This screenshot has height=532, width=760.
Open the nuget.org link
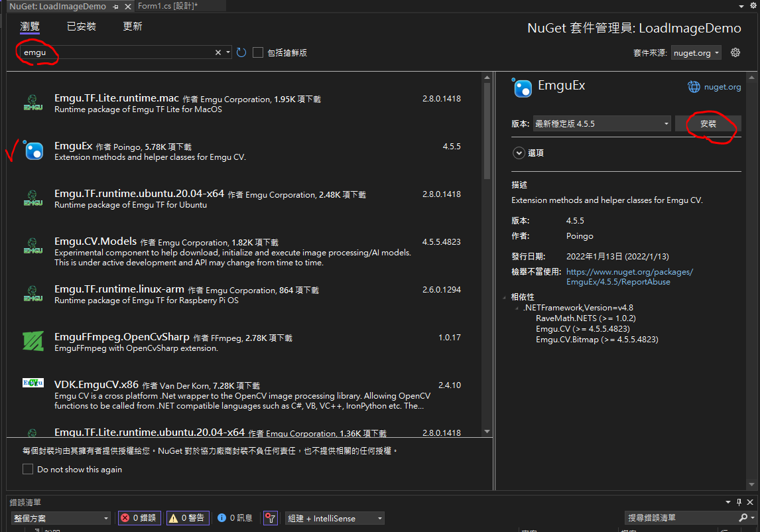(722, 87)
